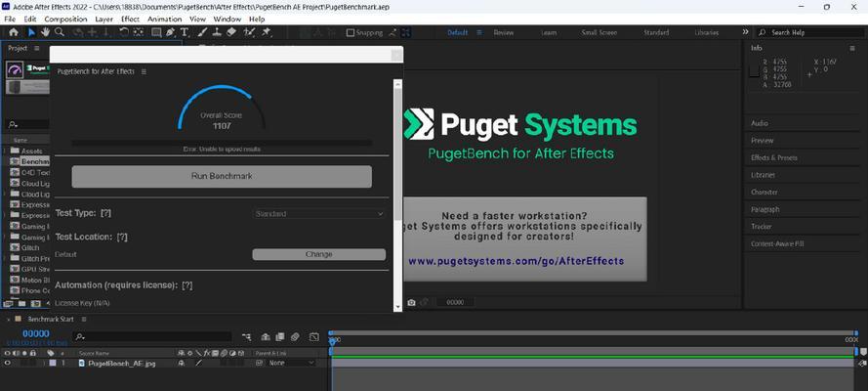Viewport: 868px width, 391px height.
Task: Select the Pan Behind anchor point tool
Action: pos(138,32)
